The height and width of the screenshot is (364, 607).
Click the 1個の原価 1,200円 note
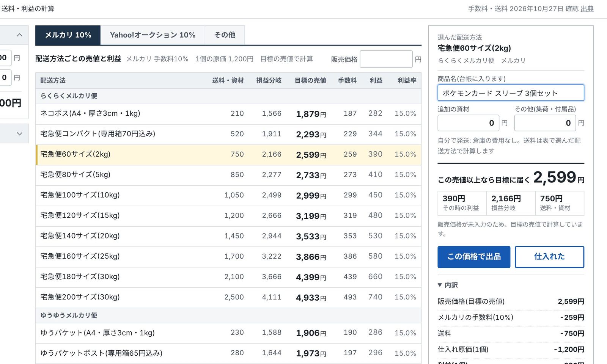coord(224,59)
